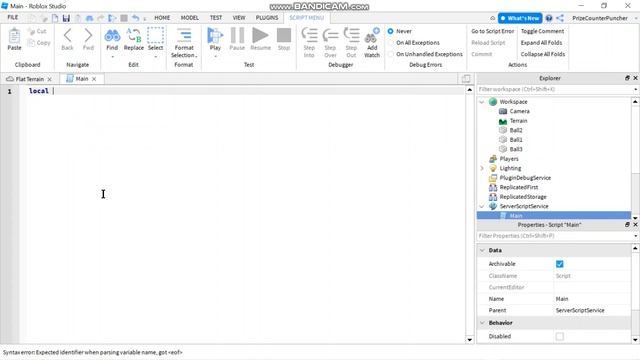This screenshot has height=360, width=640.
Task: Click the Step Out debugger icon
Action: (351, 36)
